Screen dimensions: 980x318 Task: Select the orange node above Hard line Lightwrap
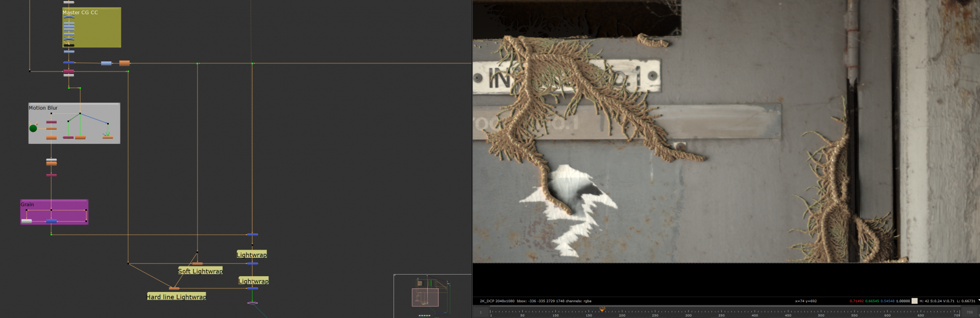coord(174,288)
